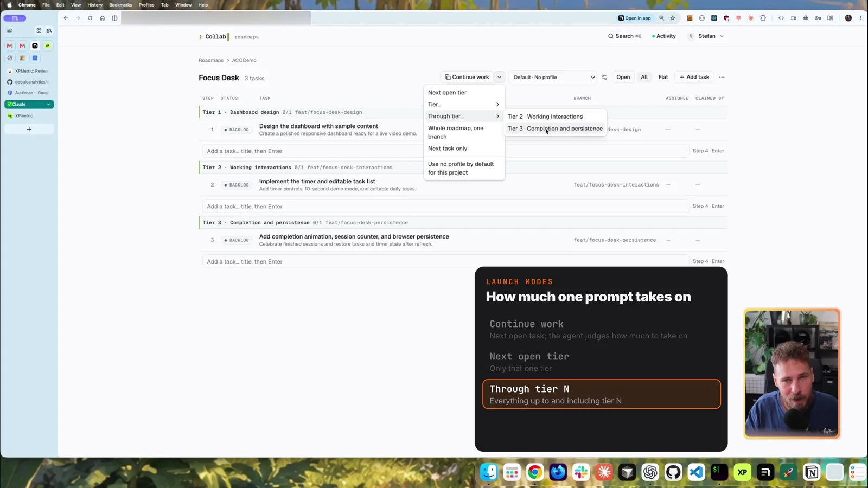This screenshot has height=488, width=868.
Task: Open the grid view icon in sidebar
Action: [39, 30]
